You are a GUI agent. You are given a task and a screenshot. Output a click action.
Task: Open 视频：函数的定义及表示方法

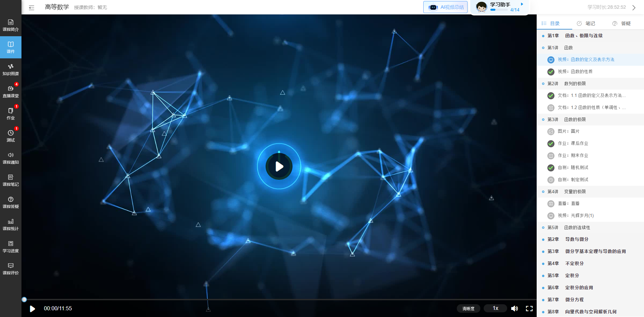coord(590,60)
